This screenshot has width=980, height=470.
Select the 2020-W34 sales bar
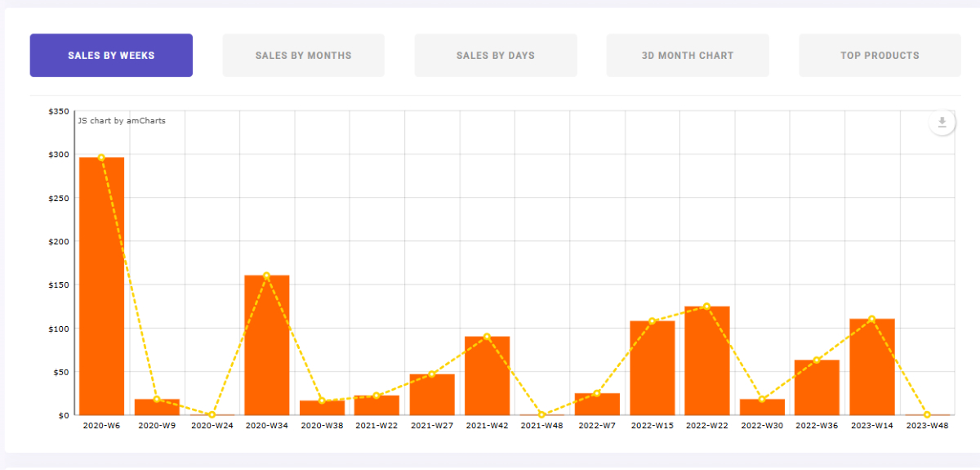pyautogui.click(x=266, y=345)
